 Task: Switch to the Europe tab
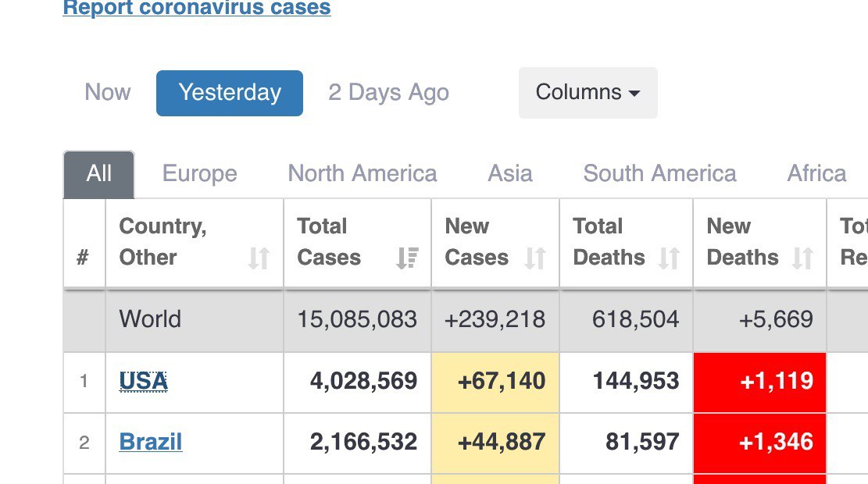pyautogui.click(x=200, y=173)
